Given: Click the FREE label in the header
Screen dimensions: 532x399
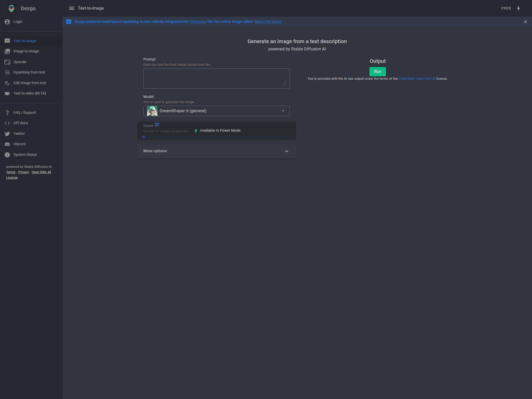Looking at the screenshot, I should [x=506, y=8].
